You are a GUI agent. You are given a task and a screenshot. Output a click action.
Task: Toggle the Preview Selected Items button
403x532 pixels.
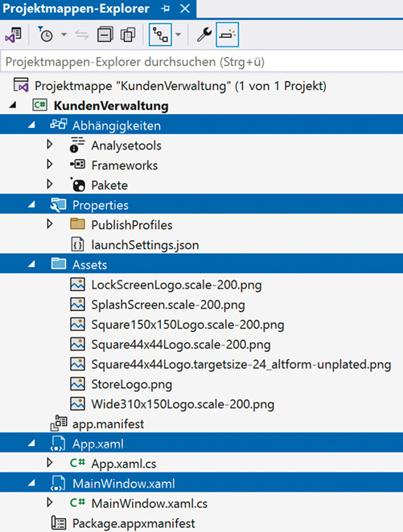(227, 35)
